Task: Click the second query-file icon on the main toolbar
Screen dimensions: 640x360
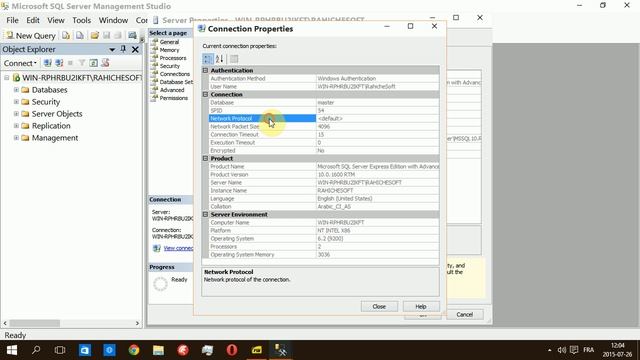Action: [x=80, y=36]
